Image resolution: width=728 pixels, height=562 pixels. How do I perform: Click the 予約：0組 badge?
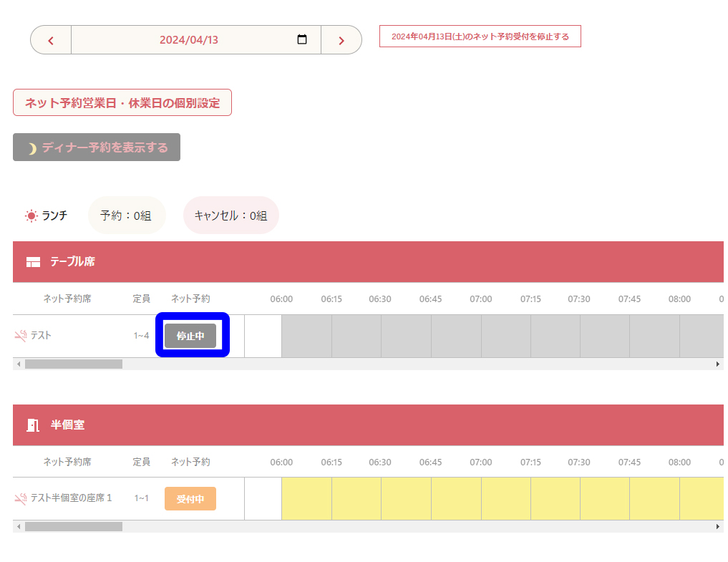coord(126,215)
